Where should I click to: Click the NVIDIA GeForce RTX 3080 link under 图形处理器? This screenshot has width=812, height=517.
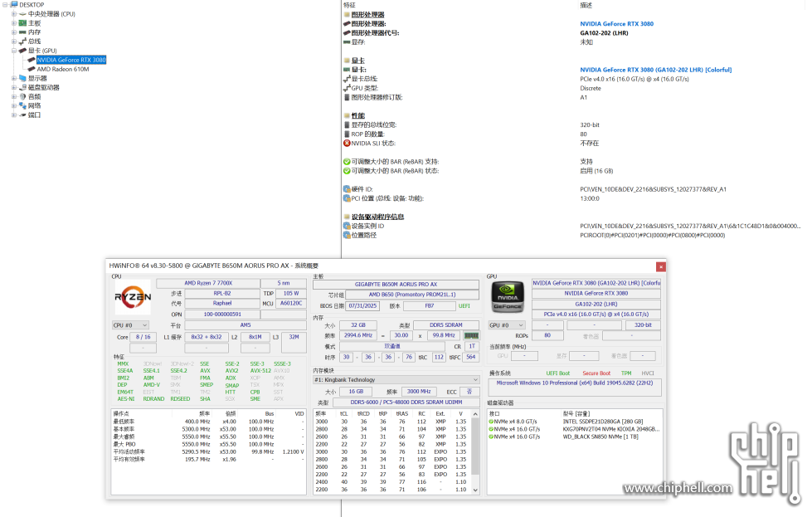[x=616, y=24]
